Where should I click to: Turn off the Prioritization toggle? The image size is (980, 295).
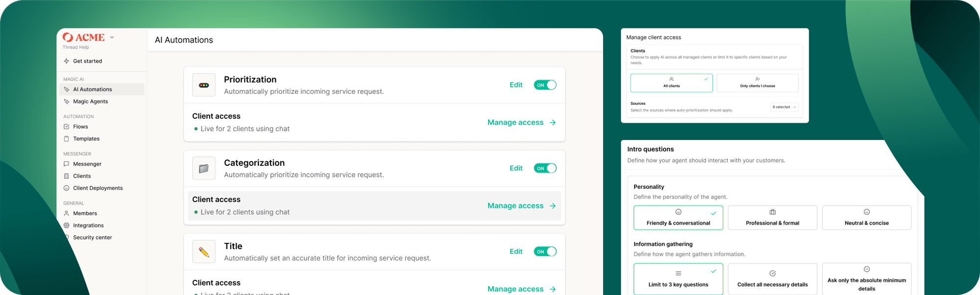[545, 85]
